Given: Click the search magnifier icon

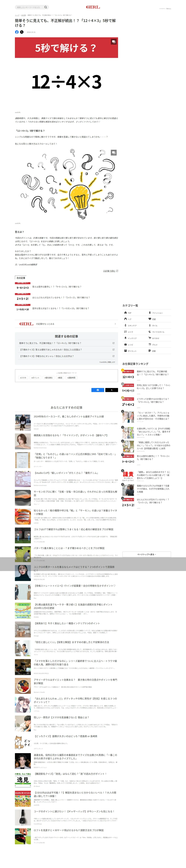Looking at the screenshot, I should (x=46, y=7).
